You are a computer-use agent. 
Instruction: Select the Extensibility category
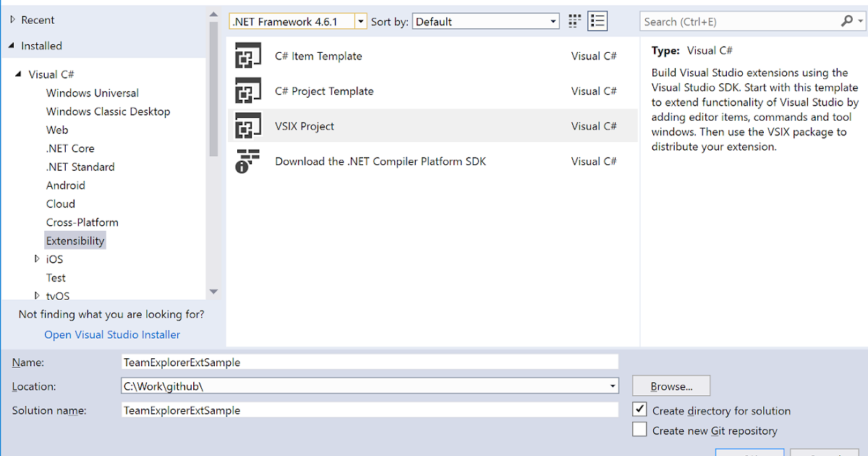[x=75, y=240]
